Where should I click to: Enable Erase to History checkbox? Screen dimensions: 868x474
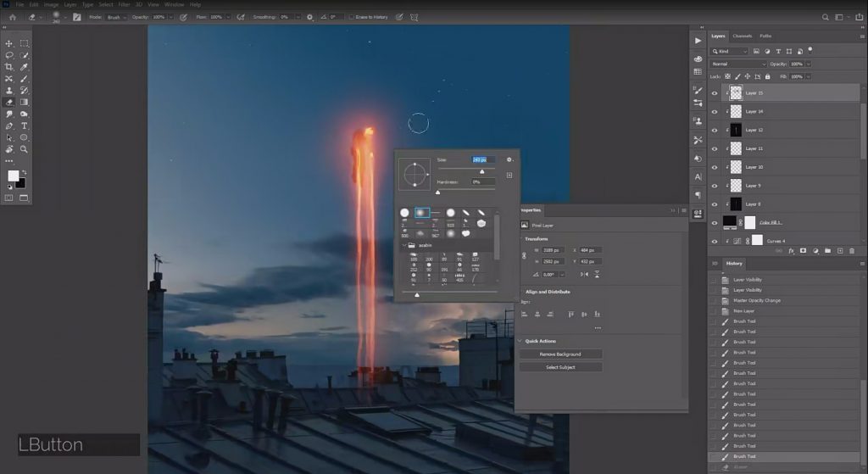coord(352,17)
